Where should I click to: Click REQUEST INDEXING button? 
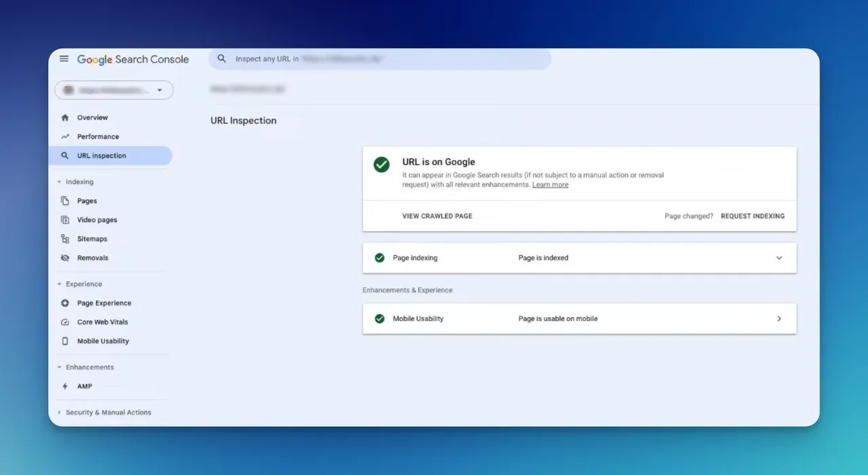point(753,216)
